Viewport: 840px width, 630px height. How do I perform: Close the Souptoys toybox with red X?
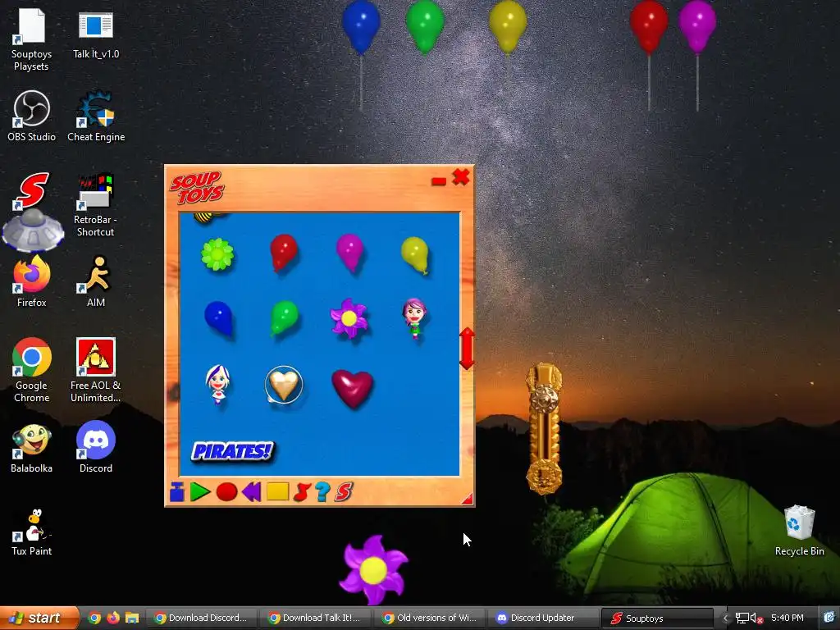pos(461,177)
